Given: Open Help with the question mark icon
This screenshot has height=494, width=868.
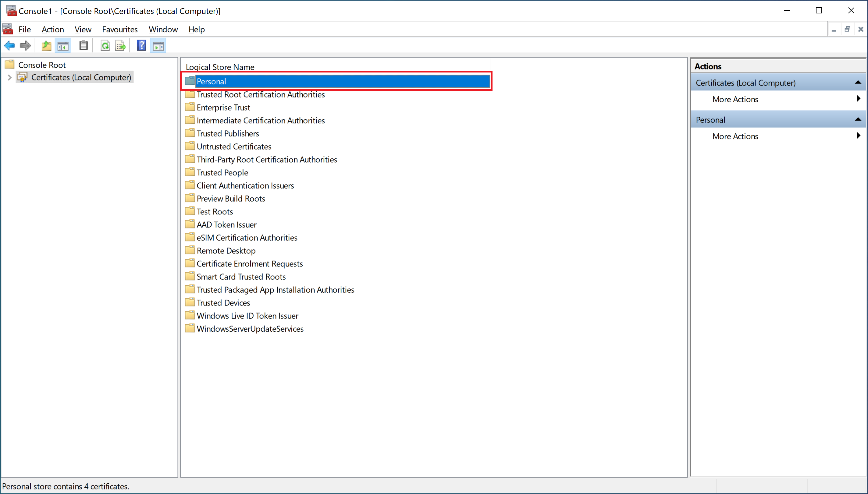Looking at the screenshot, I should click(x=141, y=45).
